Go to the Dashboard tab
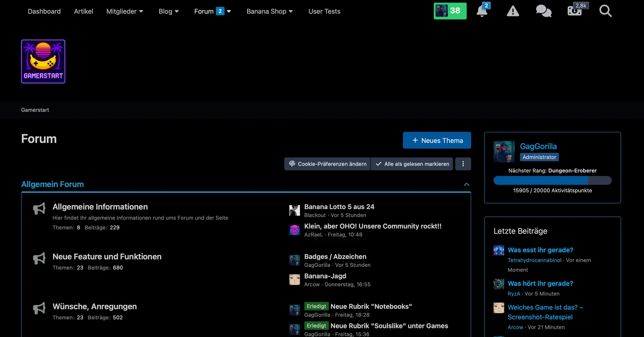 pyautogui.click(x=44, y=11)
